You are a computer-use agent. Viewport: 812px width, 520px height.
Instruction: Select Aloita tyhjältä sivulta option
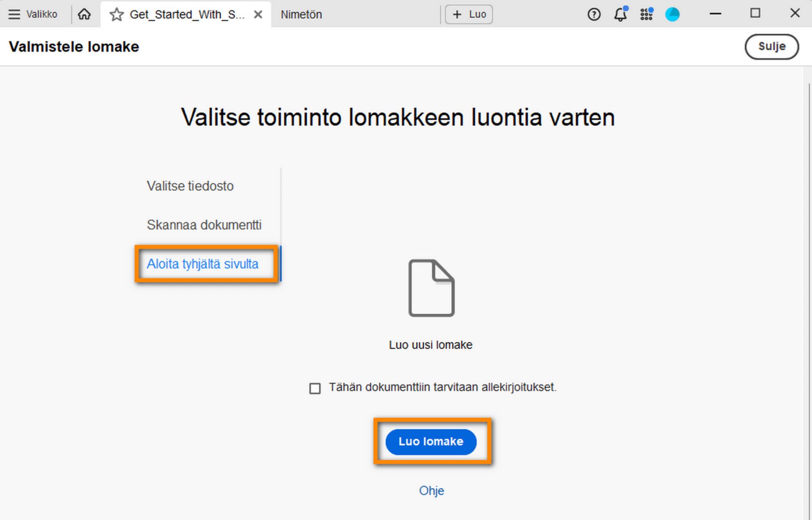click(203, 264)
